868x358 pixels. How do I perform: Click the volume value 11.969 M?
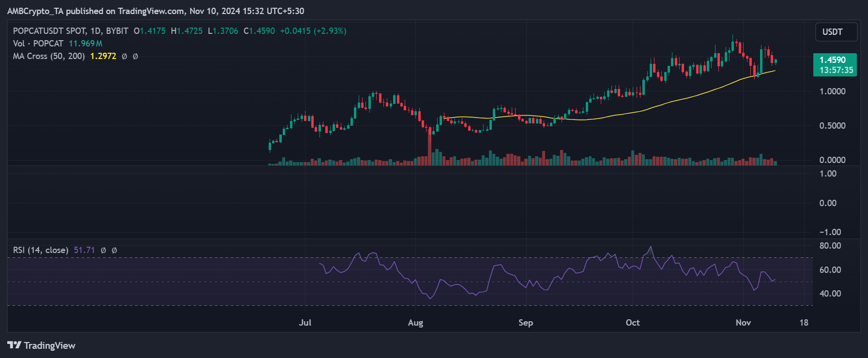point(85,44)
